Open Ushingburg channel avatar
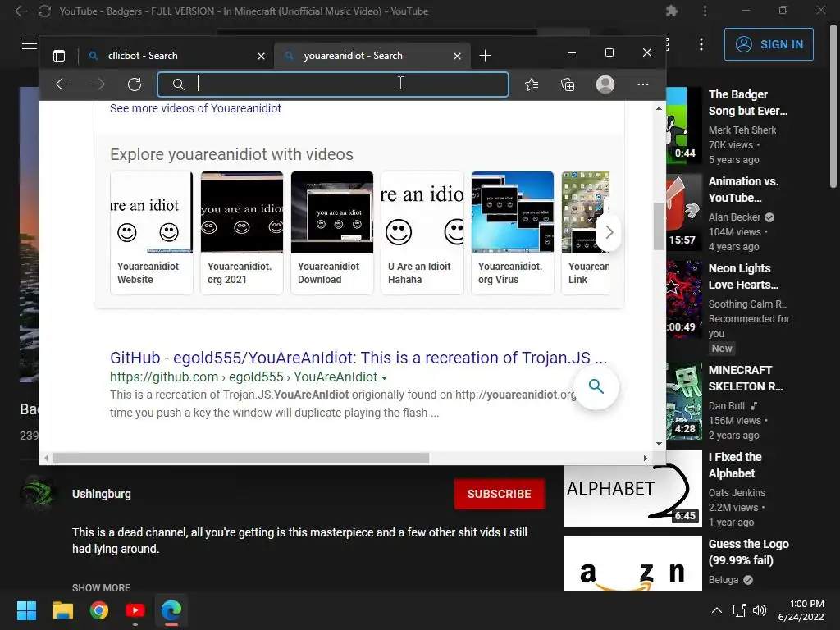840x630 pixels. point(38,493)
